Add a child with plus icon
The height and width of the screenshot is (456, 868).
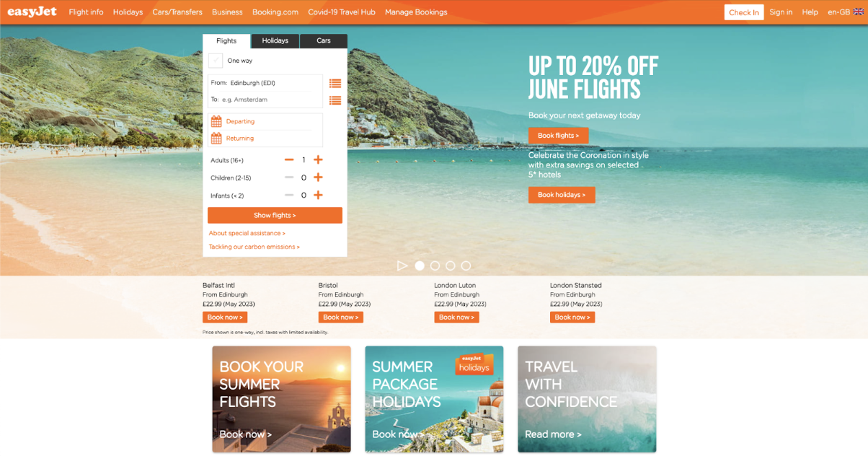(318, 177)
